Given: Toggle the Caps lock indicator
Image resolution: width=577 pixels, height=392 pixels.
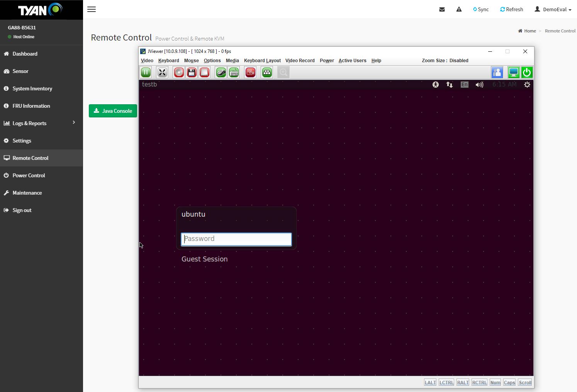Looking at the screenshot, I should [509, 382].
